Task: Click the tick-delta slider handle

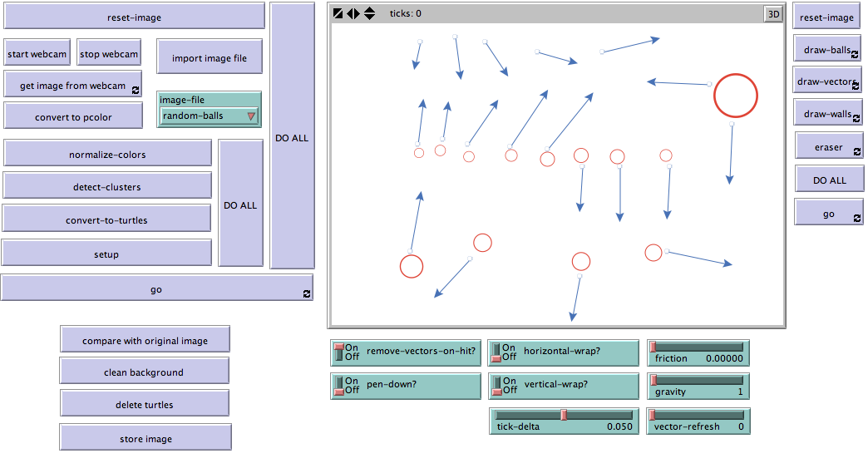Action: (x=564, y=414)
